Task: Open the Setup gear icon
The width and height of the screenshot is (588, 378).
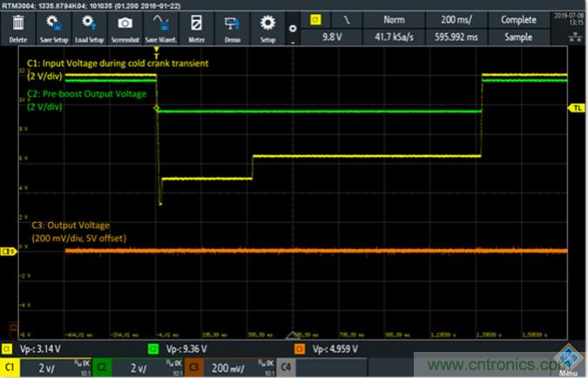Action: 267,25
